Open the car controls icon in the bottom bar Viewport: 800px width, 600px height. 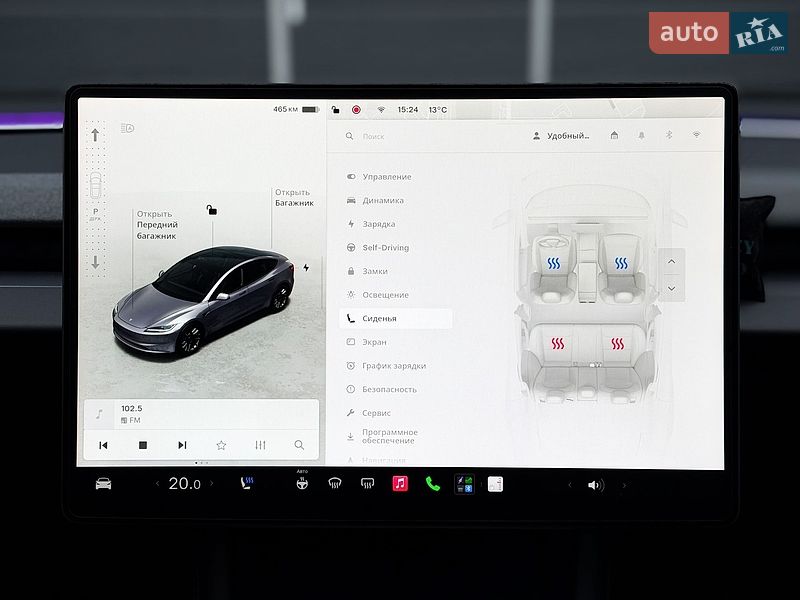click(x=104, y=484)
